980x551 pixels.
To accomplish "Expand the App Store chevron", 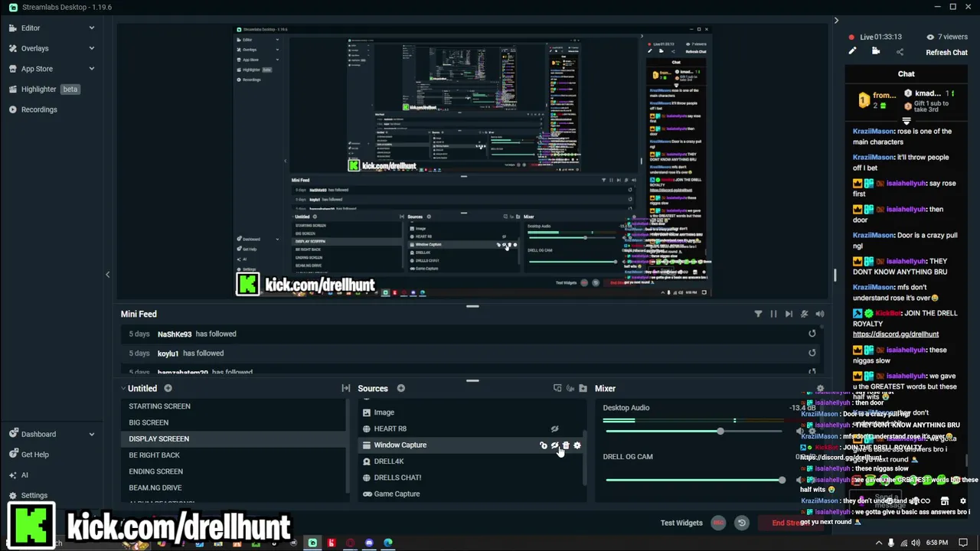I will (x=91, y=69).
